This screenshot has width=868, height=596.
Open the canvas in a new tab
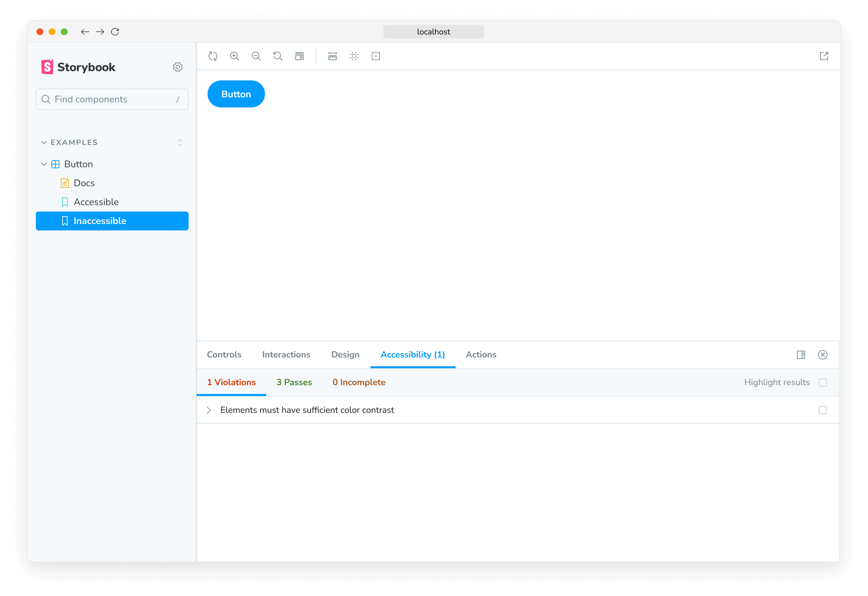(x=824, y=56)
